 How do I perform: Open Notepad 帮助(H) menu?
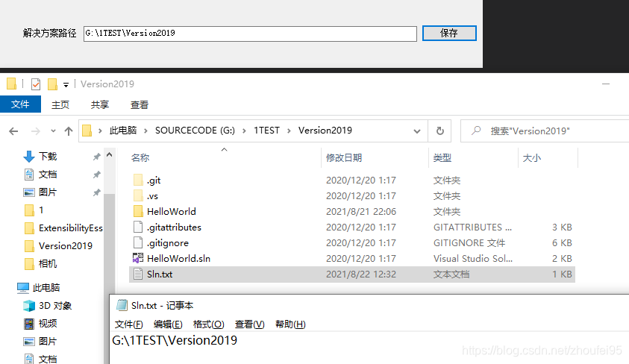[290, 324]
